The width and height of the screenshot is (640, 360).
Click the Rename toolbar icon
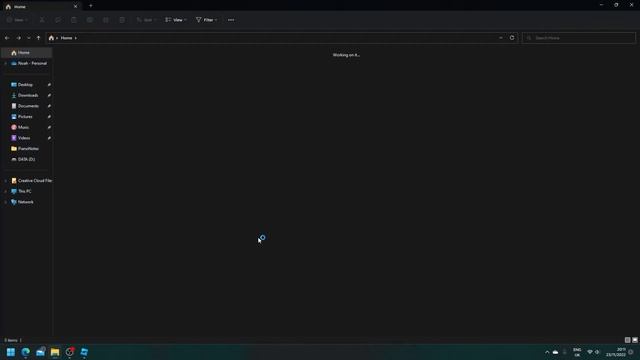coord(90,20)
